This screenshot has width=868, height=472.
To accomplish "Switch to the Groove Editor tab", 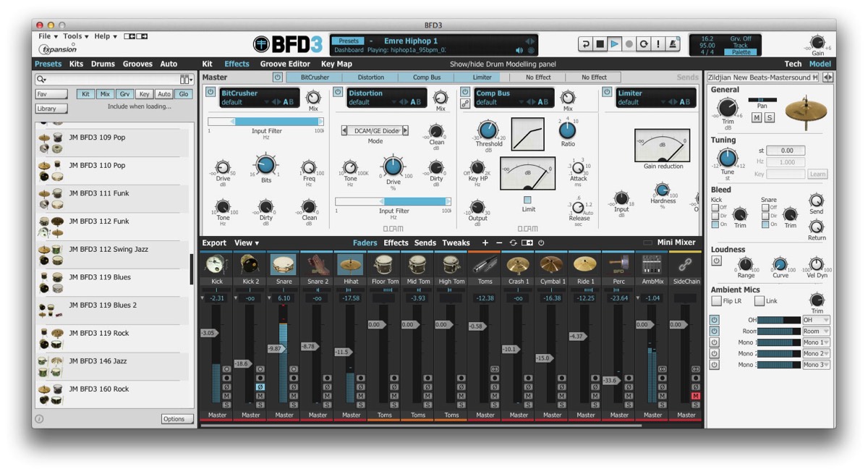I will click(x=285, y=64).
